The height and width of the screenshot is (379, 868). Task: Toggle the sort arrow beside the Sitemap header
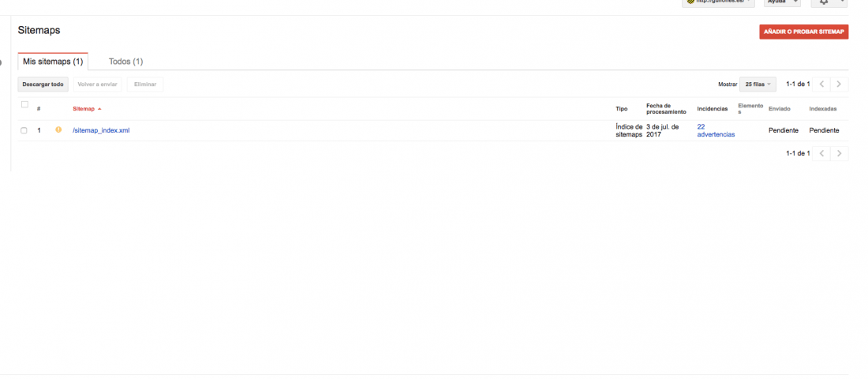(x=99, y=109)
